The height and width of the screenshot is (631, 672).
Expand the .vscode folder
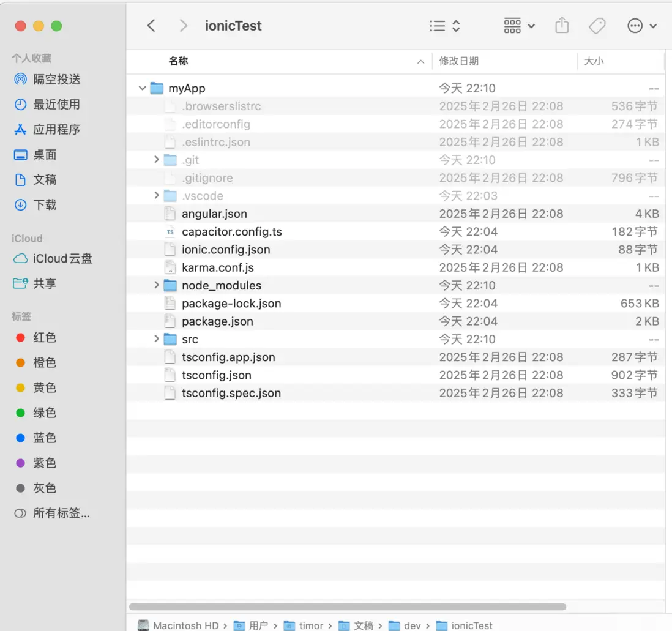pyautogui.click(x=157, y=195)
